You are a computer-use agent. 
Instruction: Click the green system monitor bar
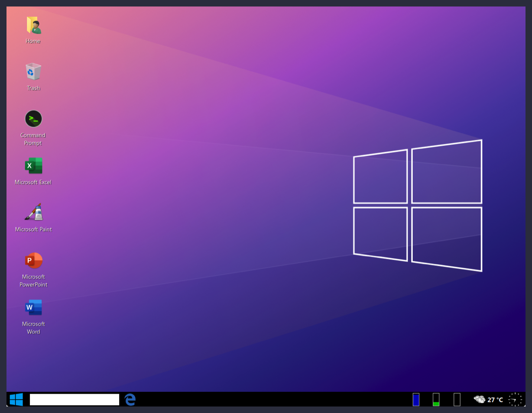coord(436,400)
